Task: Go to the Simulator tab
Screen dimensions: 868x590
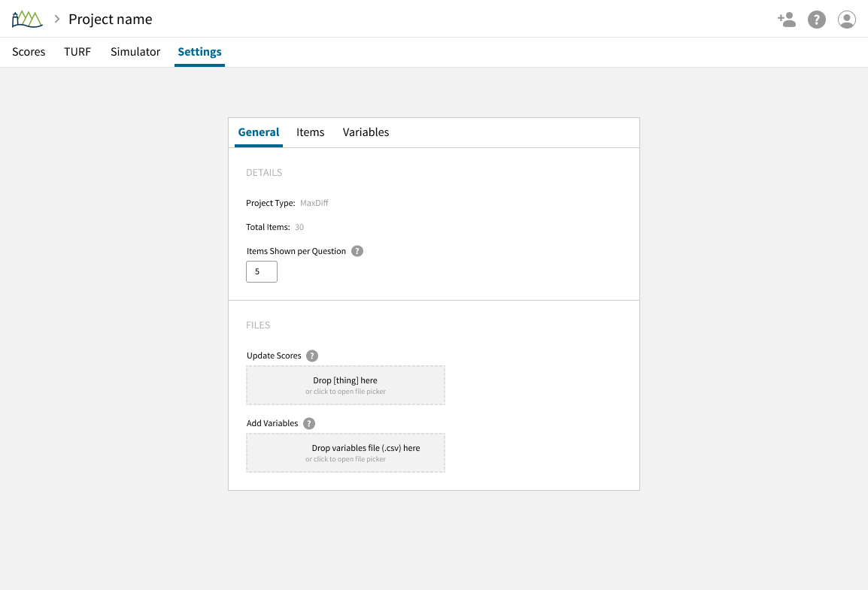Action: point(135,52)
